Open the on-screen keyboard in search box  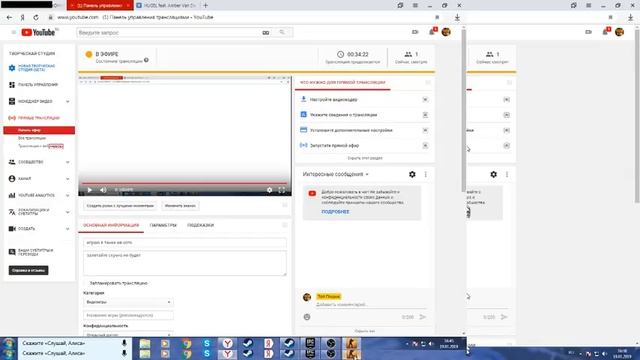coord(266,33)
